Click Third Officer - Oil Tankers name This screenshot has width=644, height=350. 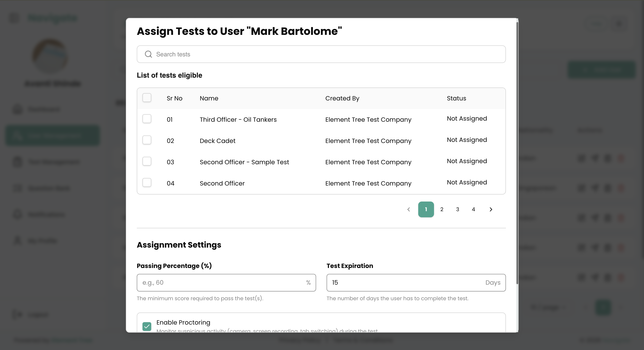coord(238,119)
